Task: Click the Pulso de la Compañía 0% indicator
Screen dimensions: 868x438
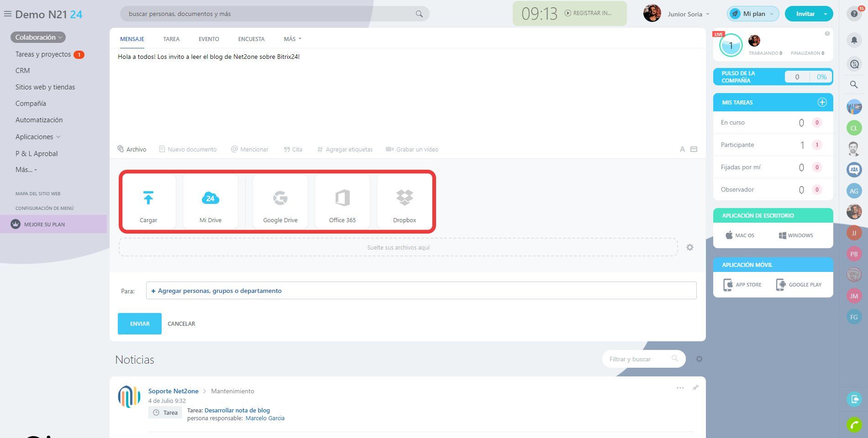Action: (x=821, y=77)
